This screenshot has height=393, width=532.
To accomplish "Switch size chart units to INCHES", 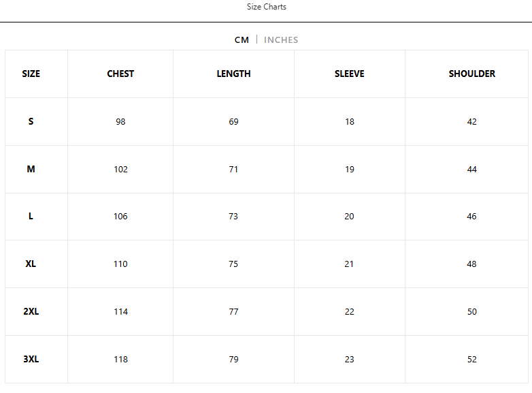I will (281, 40).
